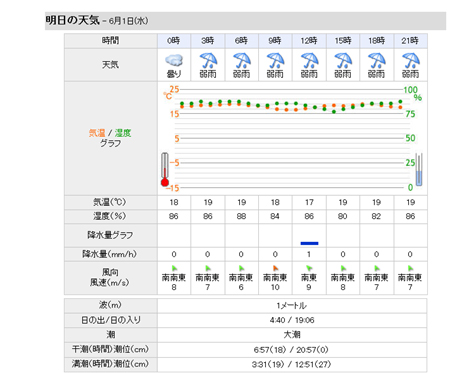Screen dimensions: 450x373
Task: Click the 降水量グラフ row label
Action: coord(111,235)
